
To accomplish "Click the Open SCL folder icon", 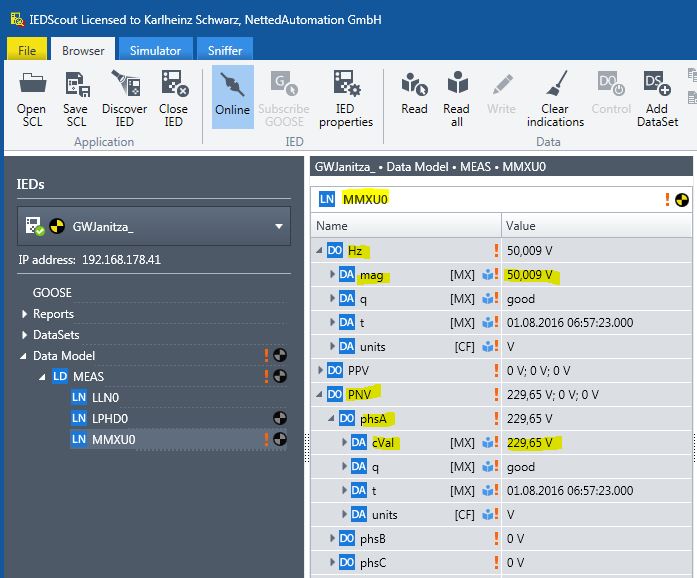I will coord(32,83).
